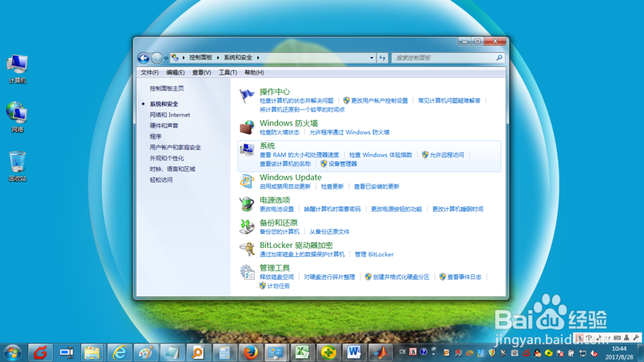Open the 系统 computer icon
This screenshot has width=644, height=362.
[247, 150]
